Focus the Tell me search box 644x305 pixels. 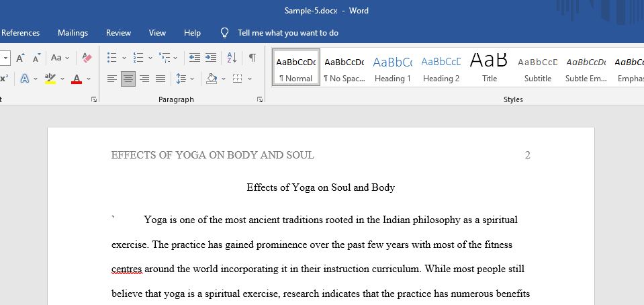pos(288,33)
